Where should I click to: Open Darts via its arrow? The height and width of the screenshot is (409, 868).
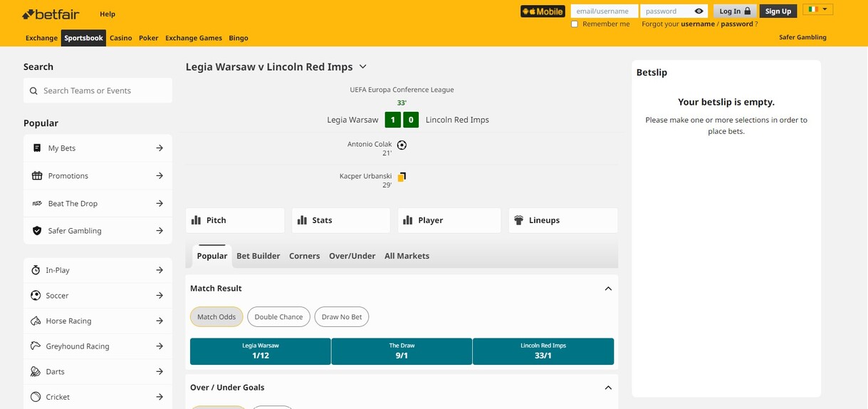point(160,371)
